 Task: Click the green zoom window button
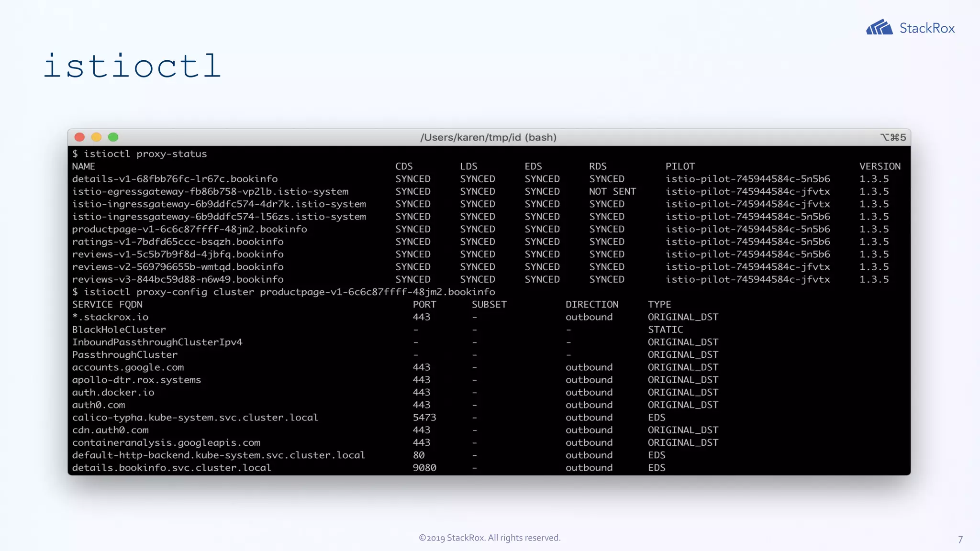[x=113, y=137]
